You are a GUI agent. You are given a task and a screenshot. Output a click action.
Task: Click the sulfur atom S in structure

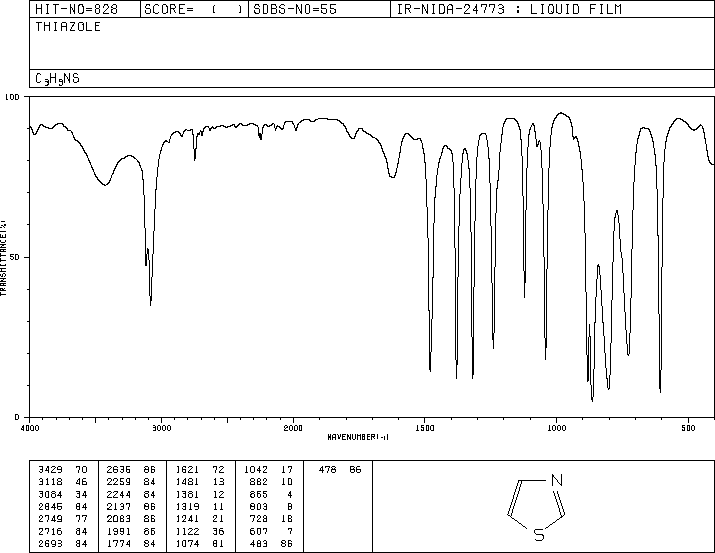click(x=539, y=534)
